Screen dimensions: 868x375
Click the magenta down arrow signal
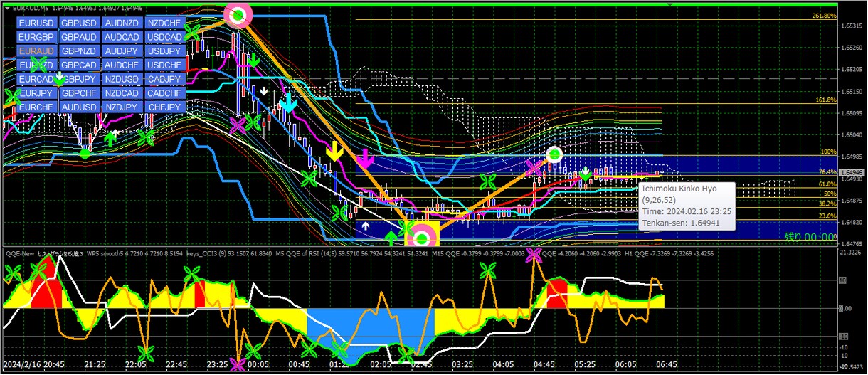365,159
